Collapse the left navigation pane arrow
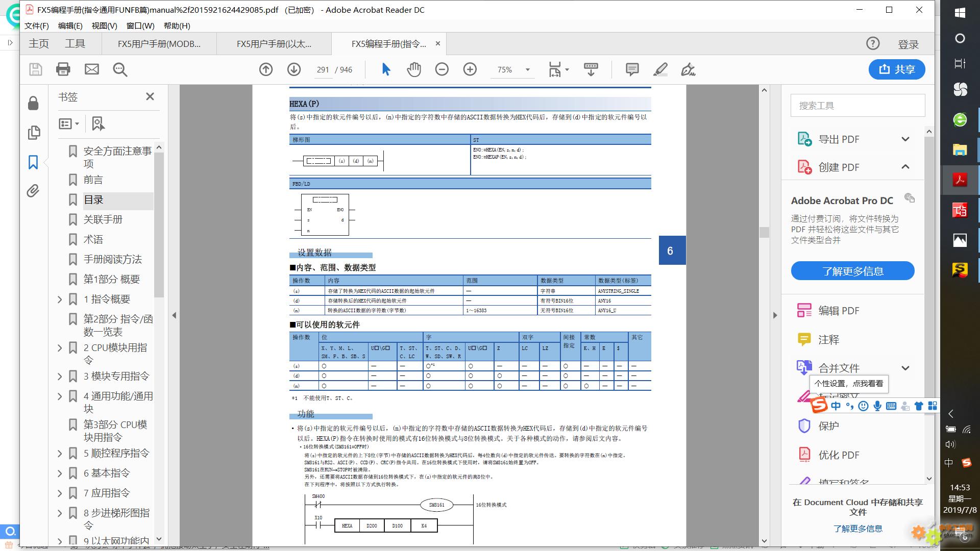 click(x=174, y=315)
